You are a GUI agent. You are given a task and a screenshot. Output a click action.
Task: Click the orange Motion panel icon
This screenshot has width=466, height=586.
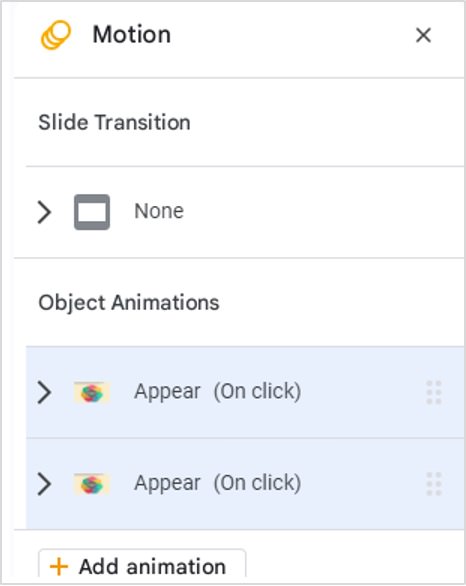56,35
